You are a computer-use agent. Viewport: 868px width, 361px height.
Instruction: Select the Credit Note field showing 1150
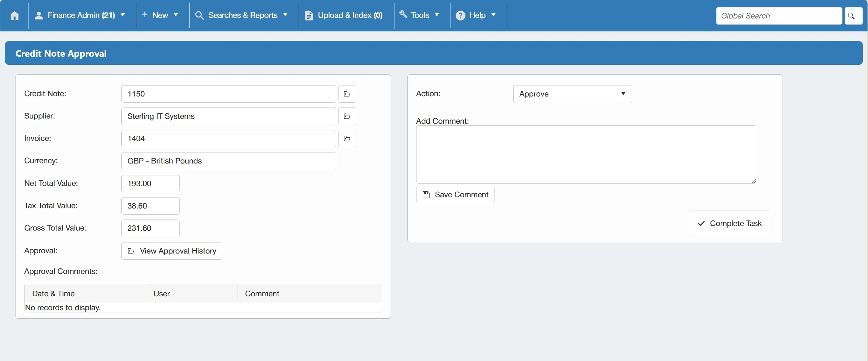[228, 94]
